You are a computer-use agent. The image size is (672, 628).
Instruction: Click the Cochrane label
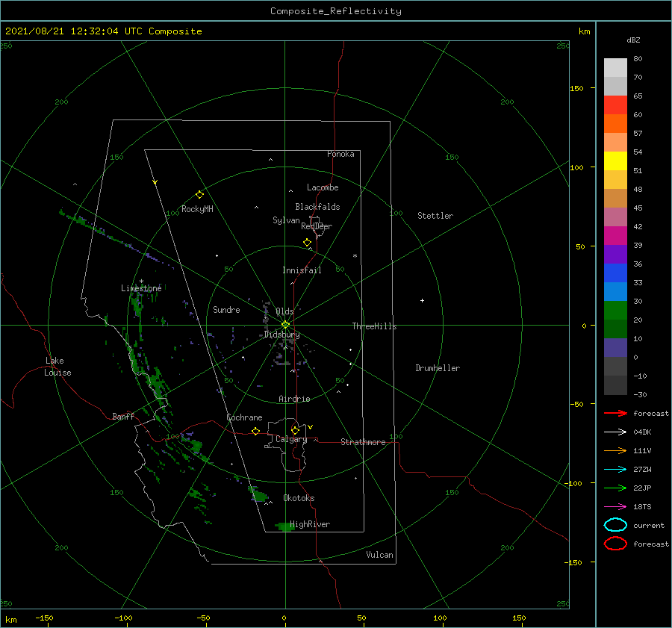(x=244, y=417)
